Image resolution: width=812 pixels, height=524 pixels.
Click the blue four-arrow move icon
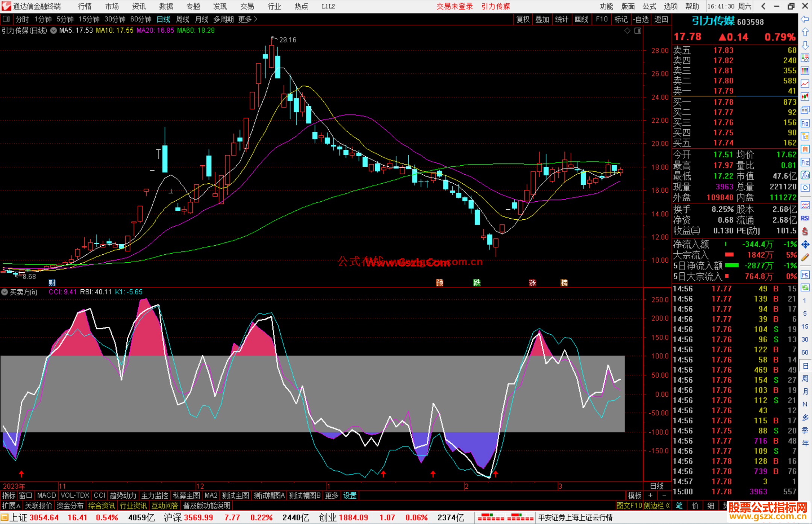click(x=805, y=245)
